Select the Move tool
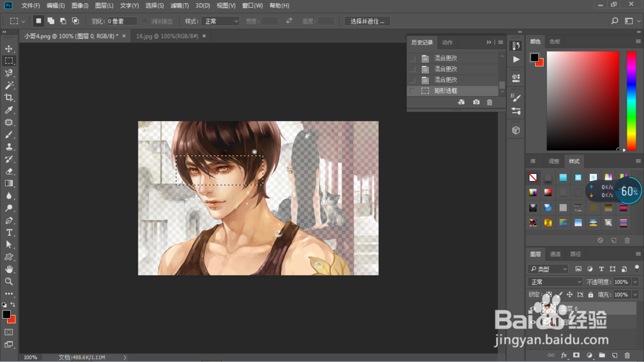This screenshot has height=362, width=644. (8, 48)
